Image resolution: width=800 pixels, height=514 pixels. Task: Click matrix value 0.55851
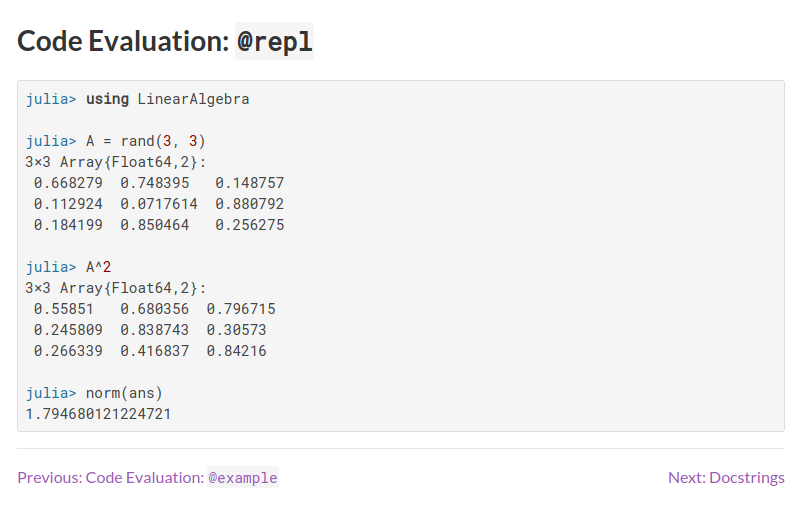pyautogui.click(x=63, y=309)
